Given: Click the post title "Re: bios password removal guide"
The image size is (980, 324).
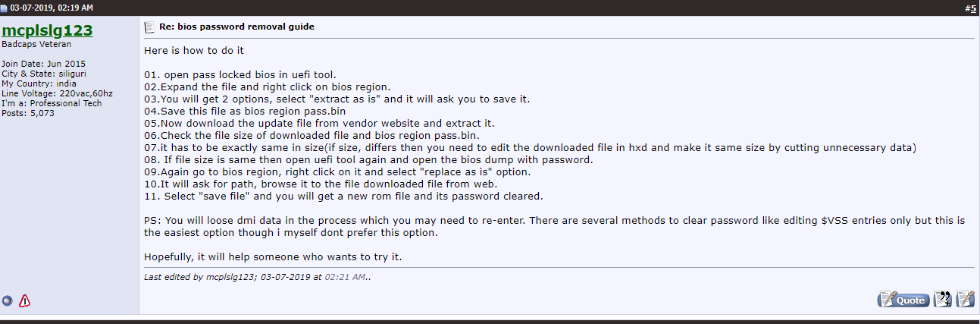Looking at the screenshot, I should [236, 27].
